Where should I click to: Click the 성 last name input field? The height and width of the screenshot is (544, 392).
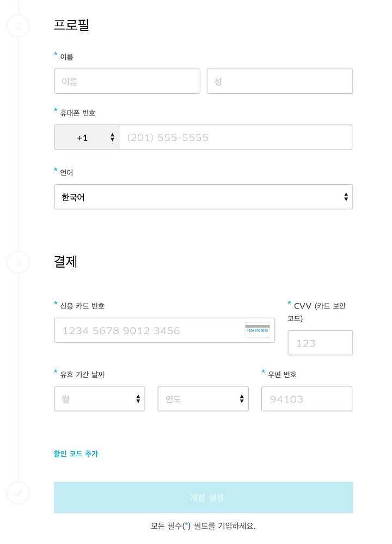coord(280,81)
